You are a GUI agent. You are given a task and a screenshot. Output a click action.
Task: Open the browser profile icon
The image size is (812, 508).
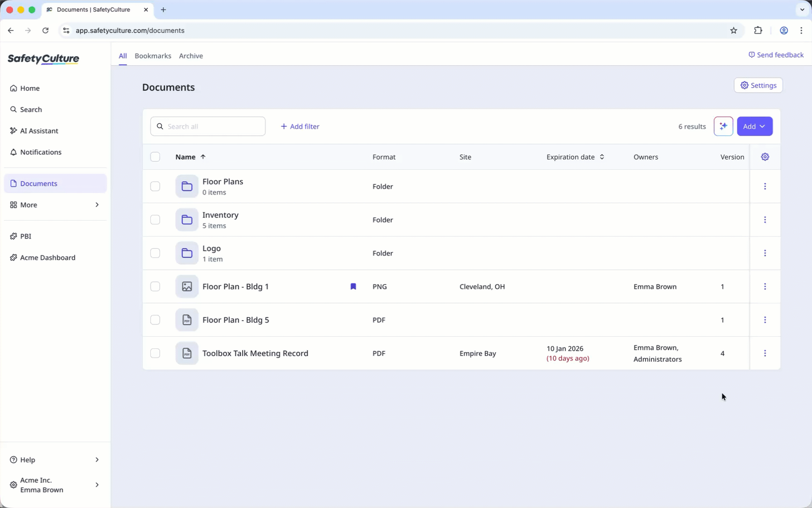pos(783,30)
